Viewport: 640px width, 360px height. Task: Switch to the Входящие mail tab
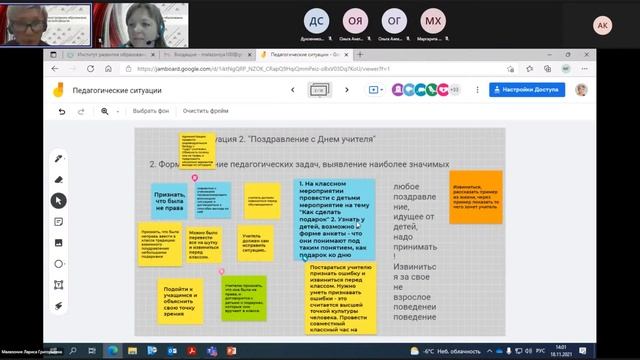point(207,54)
